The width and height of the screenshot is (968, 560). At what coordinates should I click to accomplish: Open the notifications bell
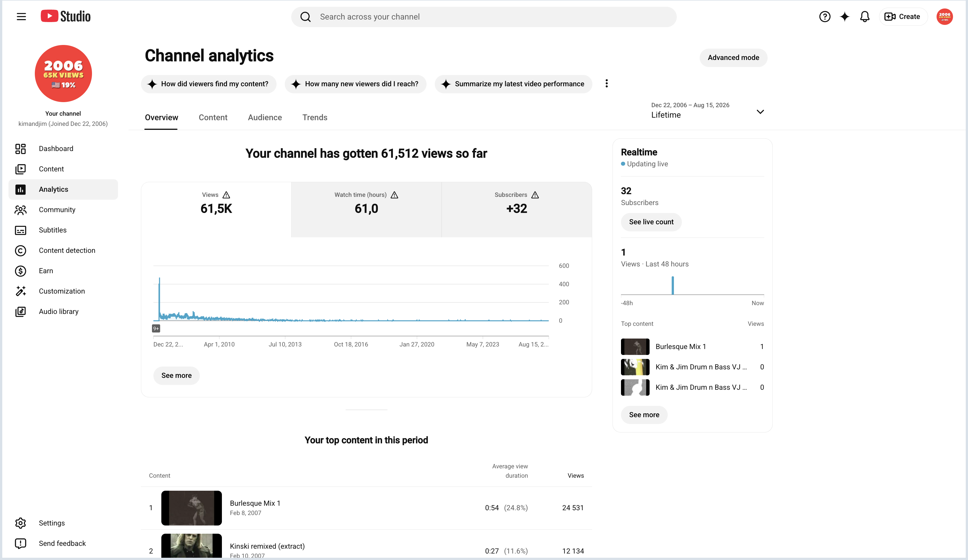coord(864,16)
